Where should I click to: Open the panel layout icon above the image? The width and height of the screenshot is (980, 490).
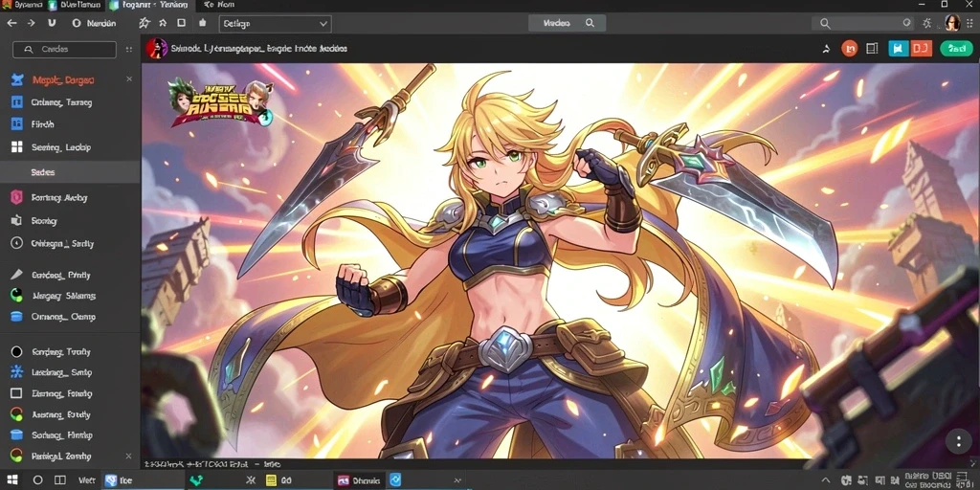[872, 49]
